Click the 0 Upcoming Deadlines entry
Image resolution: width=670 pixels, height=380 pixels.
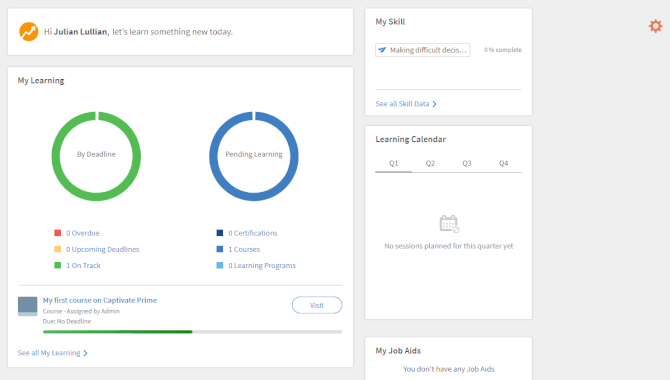point(103,249)
